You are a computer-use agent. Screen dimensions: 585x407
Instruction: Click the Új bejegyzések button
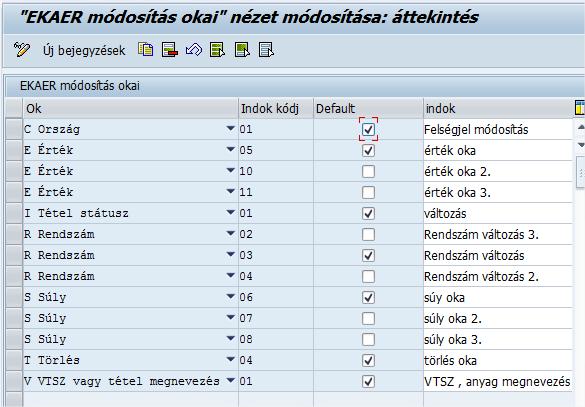(x=84, y=50)
